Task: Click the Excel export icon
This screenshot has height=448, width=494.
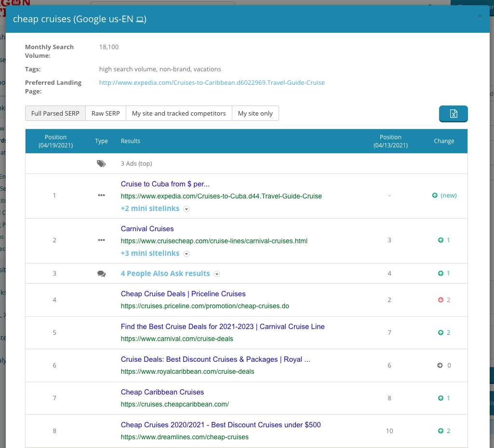Action: click(453, 114)
